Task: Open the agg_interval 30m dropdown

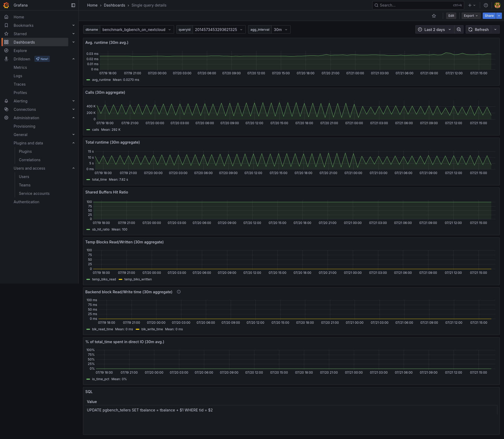Action: [x=281, y=30]
